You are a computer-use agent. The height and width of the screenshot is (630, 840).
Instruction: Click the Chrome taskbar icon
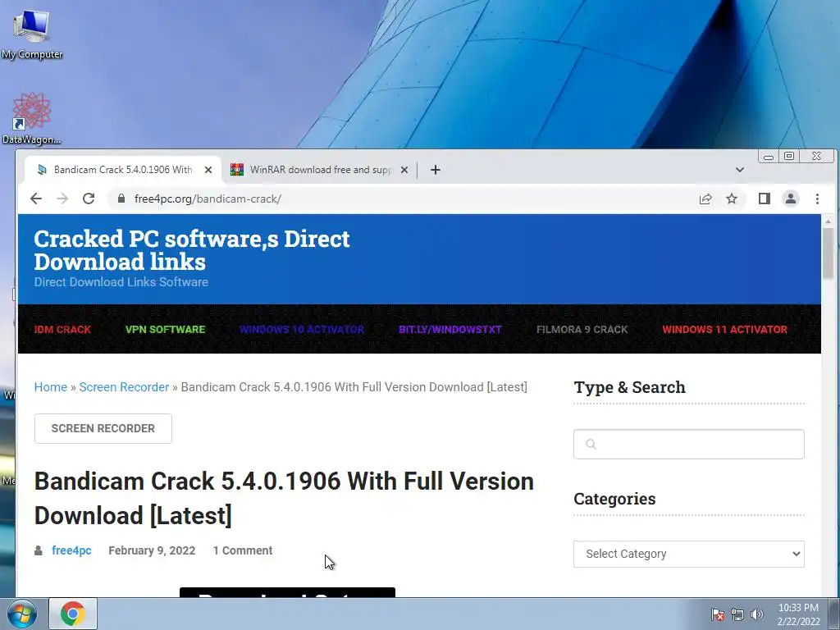point(73,614)
